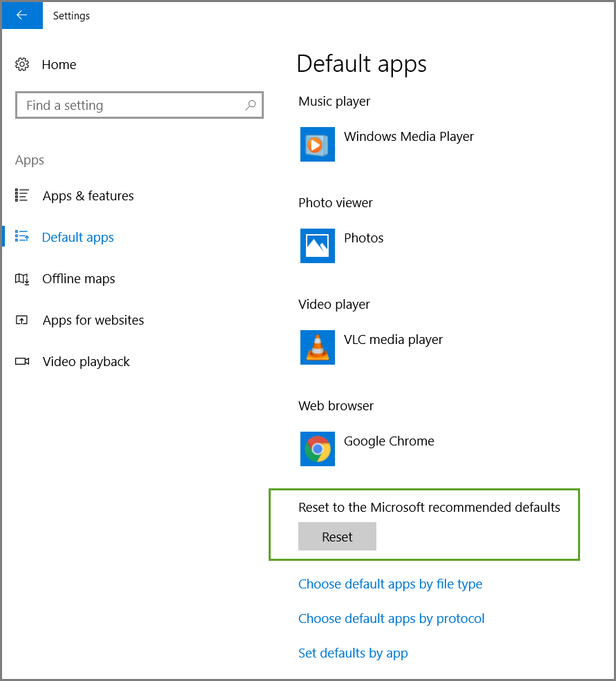Click the Windows Media Player icon
Screen dimensions: 616x681
tap(318, 144)
